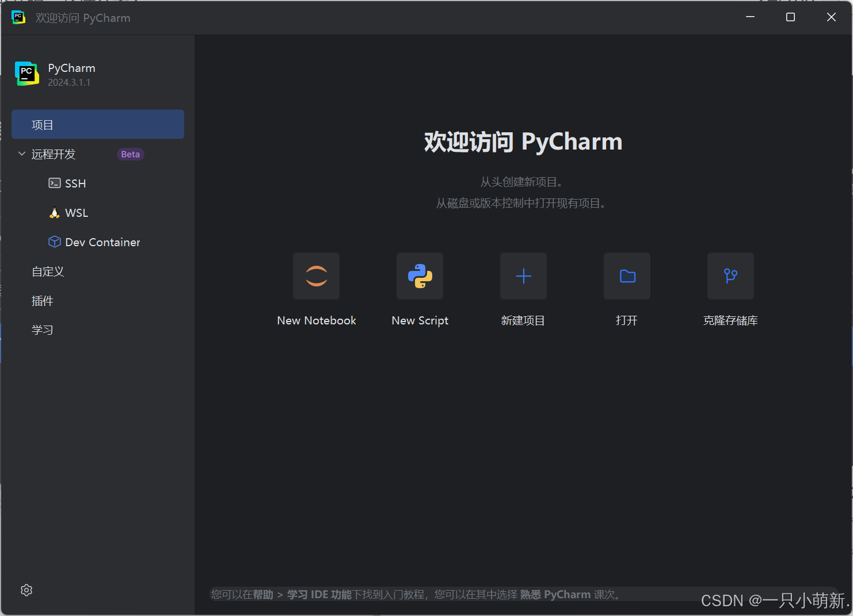
Task: Collapse the 远程开发 section chevron
Action: [x=22, y=154]
